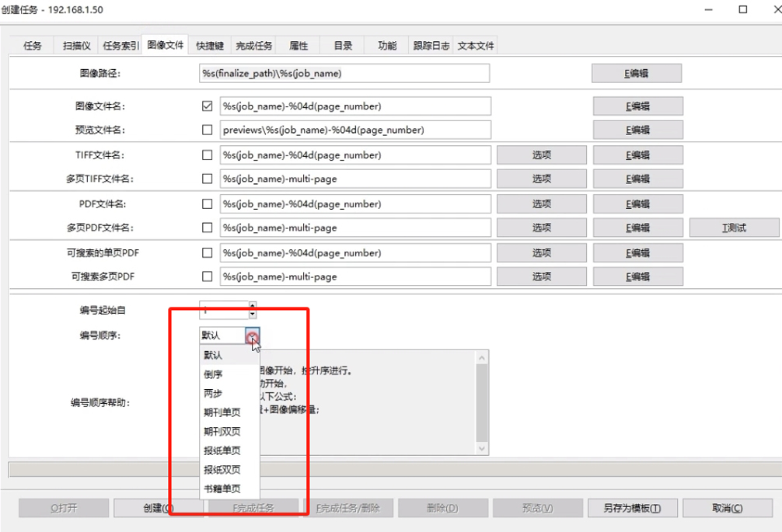Screen dimensions: 782x532
Task: Open 选项 for 多页TIFF文件名
Action: [542, 179]
